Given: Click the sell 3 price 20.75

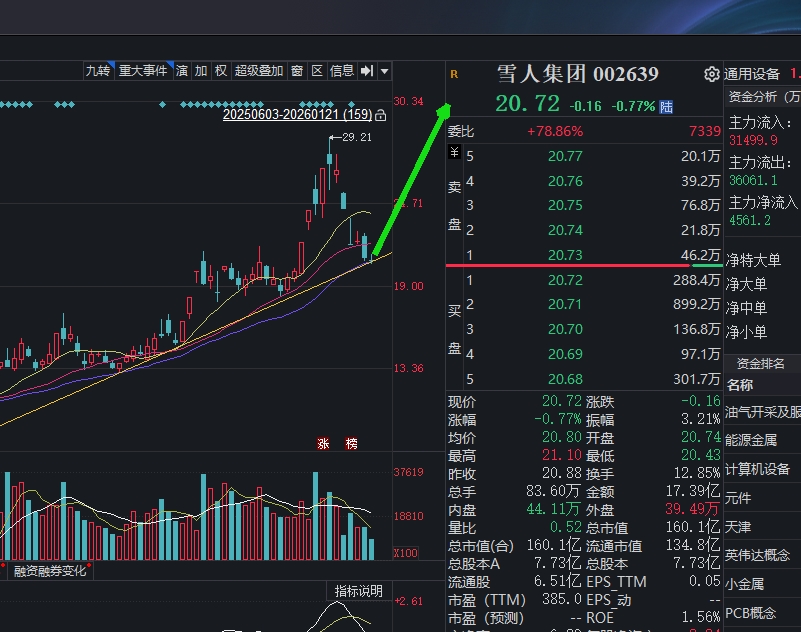Looking at the screenshot, I should click(x=565, y=205).
